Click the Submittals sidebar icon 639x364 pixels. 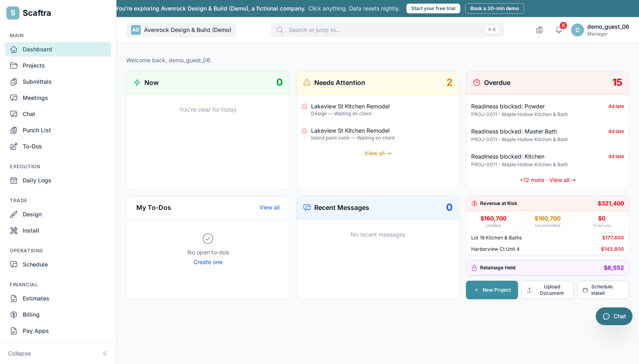tap(14, 82)
